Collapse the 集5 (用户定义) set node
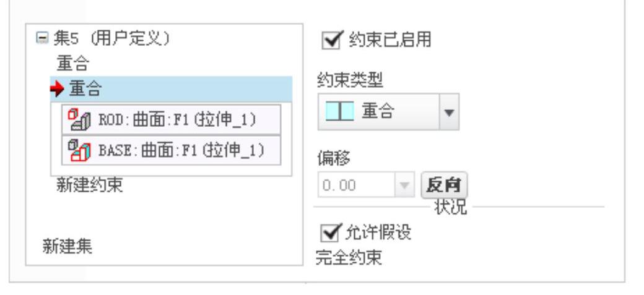This screenshot has width=644, height=295. tap(42, 38)
